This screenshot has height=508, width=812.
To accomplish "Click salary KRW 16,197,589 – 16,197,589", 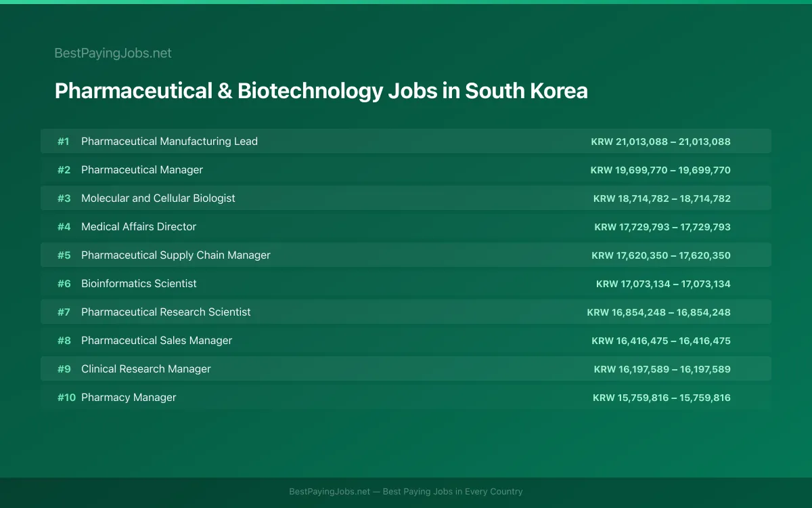I will coord(662,369).
